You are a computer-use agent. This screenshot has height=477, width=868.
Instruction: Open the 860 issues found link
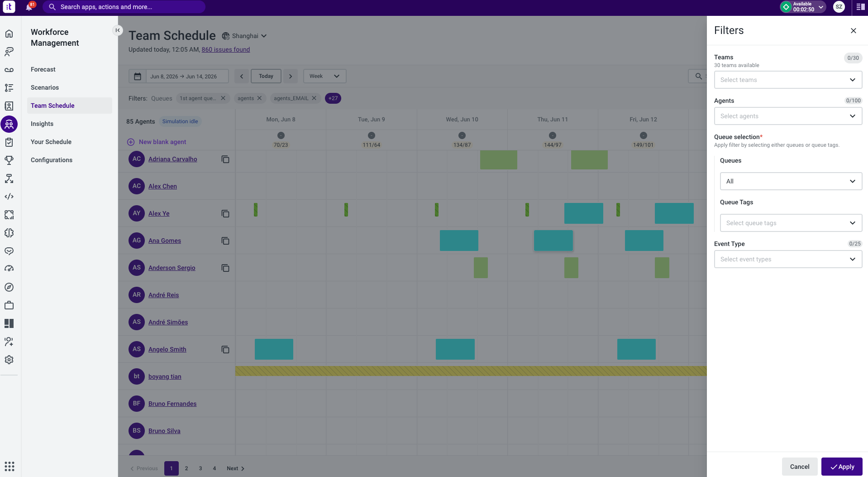point(226,49)
